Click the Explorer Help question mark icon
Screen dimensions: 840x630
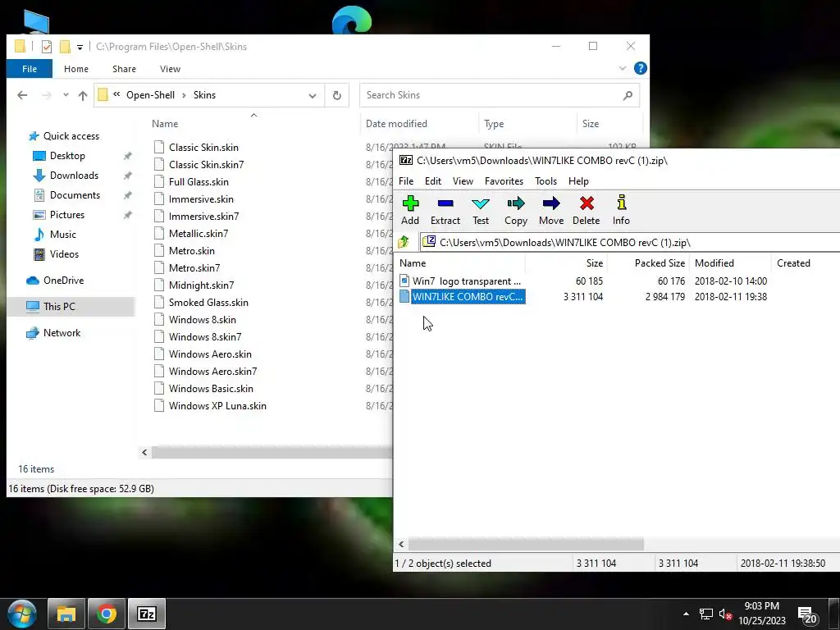pos(640,68)
